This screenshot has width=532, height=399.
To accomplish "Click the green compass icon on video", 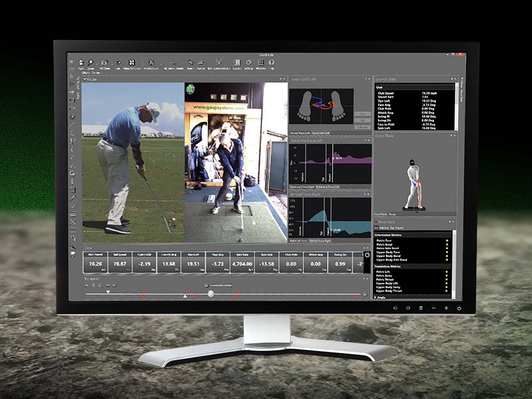I will [x=190, y=89].
